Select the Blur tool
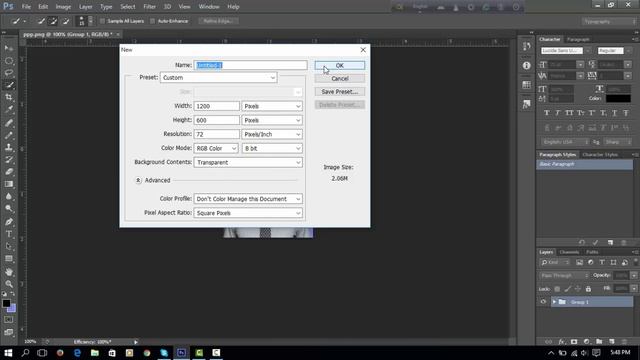This screenshot has width=640, height=360. pyautogui.click(x=9, y=196)
